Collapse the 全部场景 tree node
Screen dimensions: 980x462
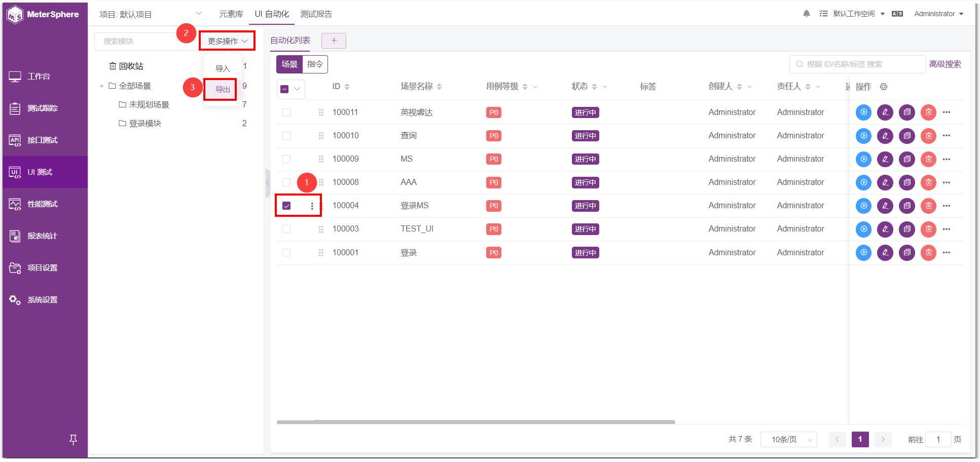coord(101,87)
